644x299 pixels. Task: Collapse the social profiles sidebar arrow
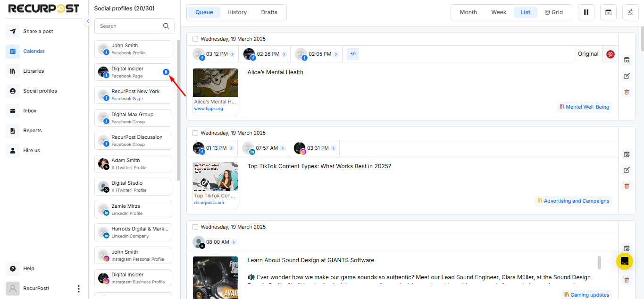[x=88, y=22]
